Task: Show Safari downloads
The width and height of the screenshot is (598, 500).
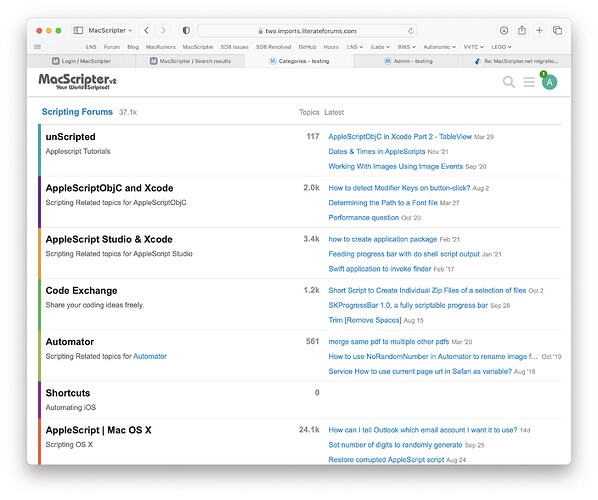Action: [504, 31]
